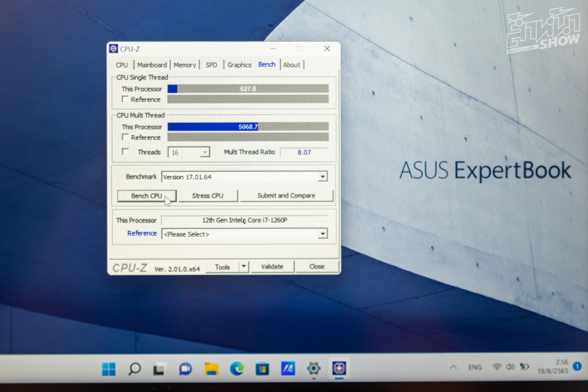Show hidden tray icons chevron
The image size is (588, 392).
tap(453, 367)
